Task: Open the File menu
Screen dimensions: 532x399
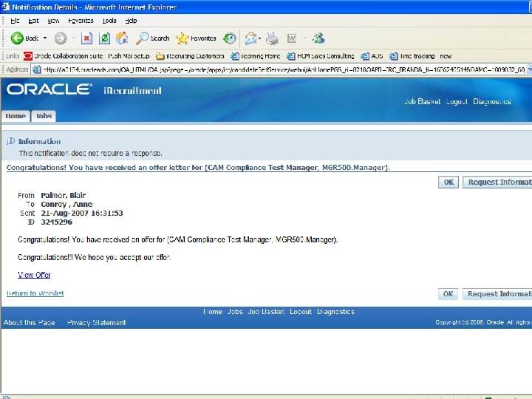Action: 15,21
